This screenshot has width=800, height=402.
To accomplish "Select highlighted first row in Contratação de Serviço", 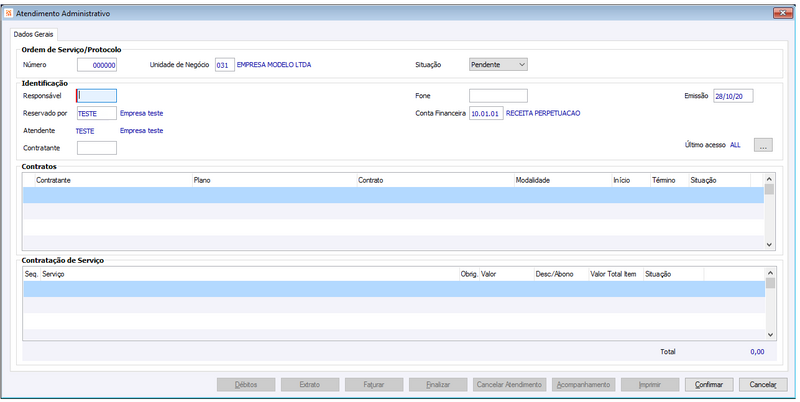I will click(394, 289).
